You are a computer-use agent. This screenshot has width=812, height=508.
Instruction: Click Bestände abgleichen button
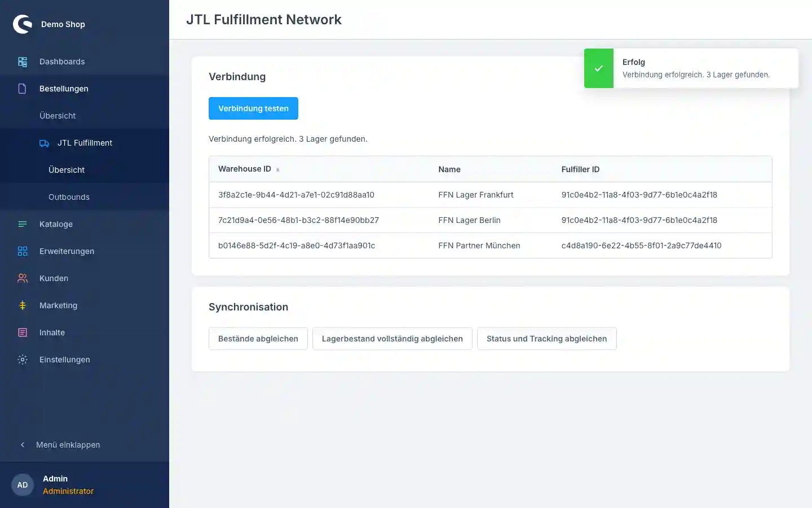coord(258,339)
